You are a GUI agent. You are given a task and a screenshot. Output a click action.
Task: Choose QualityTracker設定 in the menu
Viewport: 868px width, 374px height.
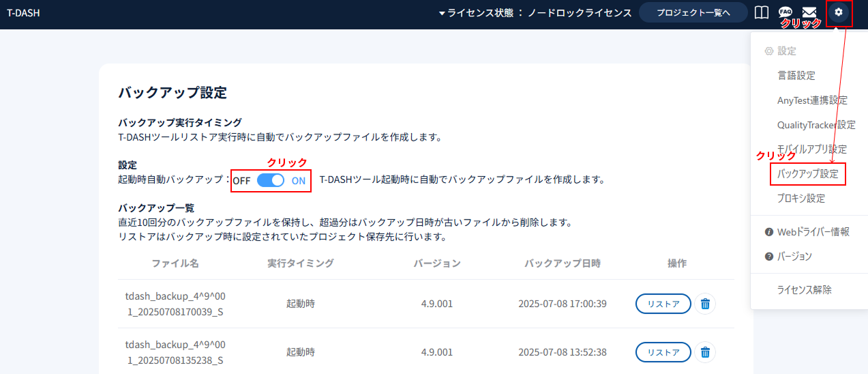click(x=816, y=125)
